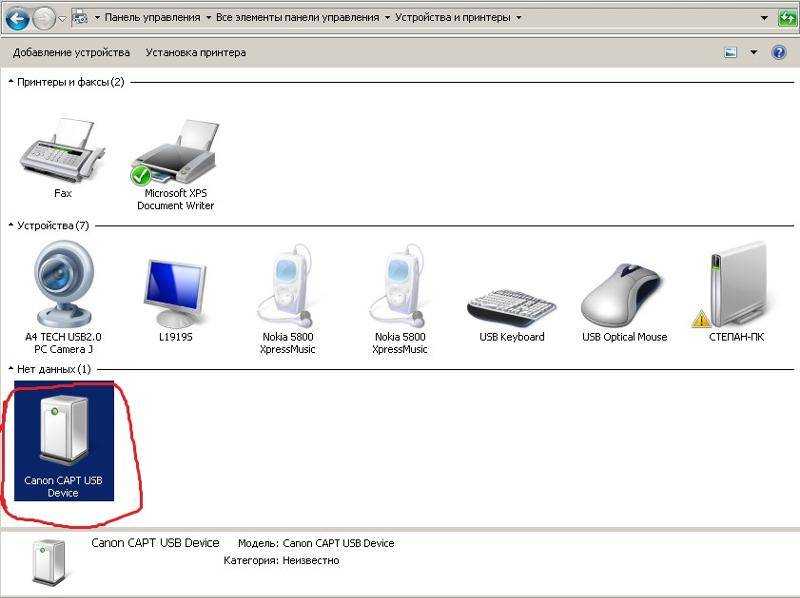
Task: Click the change view icon button
Action: [x=731, y=53]
